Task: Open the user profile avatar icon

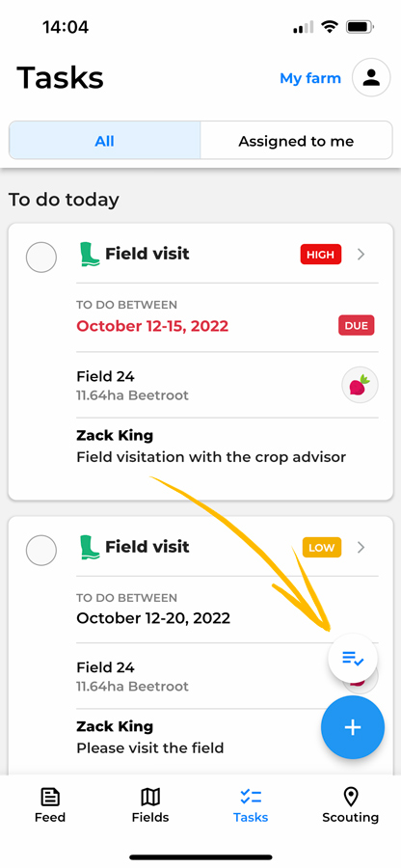Action: 371,77
